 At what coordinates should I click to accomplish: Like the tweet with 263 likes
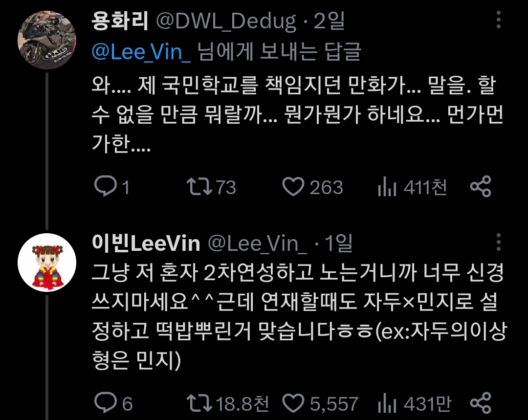click(x=293, y=187)
